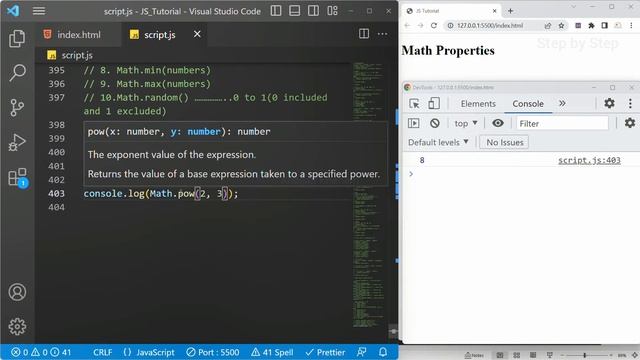Select the DevTools Console tab

pos(528,104)
